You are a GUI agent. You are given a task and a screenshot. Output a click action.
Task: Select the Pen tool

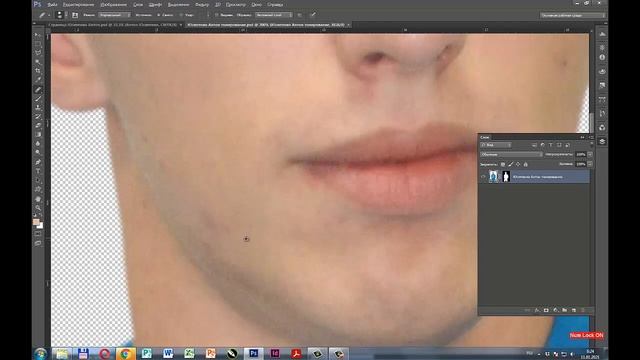(38, 162)
